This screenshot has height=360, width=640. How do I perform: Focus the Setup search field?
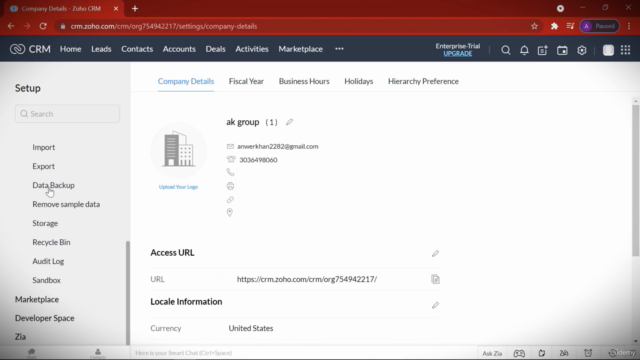pyautogui.click(x=67, y=114)
